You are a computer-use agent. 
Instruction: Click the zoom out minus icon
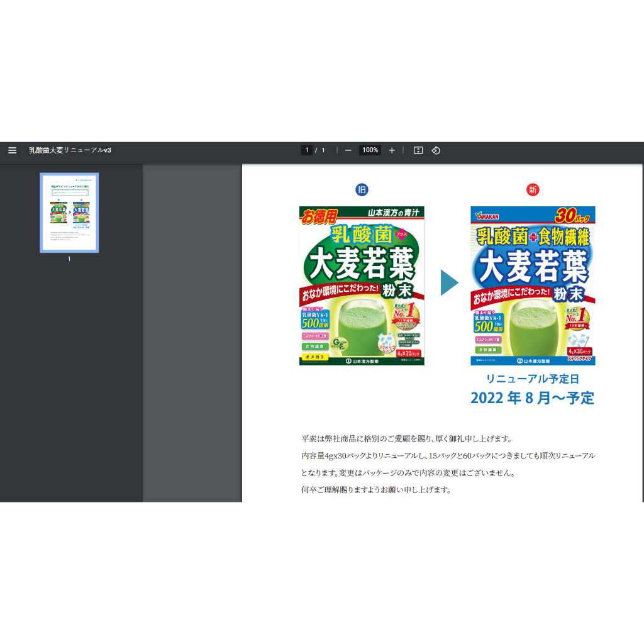[348, 150]
